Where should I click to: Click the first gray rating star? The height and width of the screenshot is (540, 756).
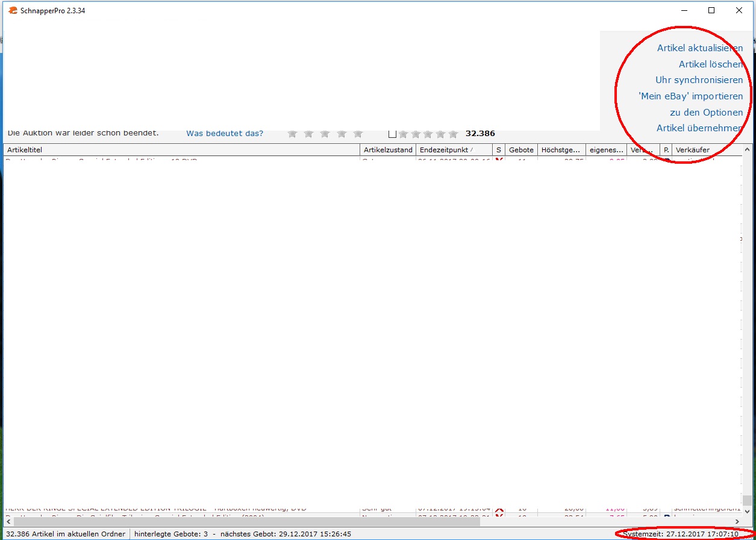[293, 134]
